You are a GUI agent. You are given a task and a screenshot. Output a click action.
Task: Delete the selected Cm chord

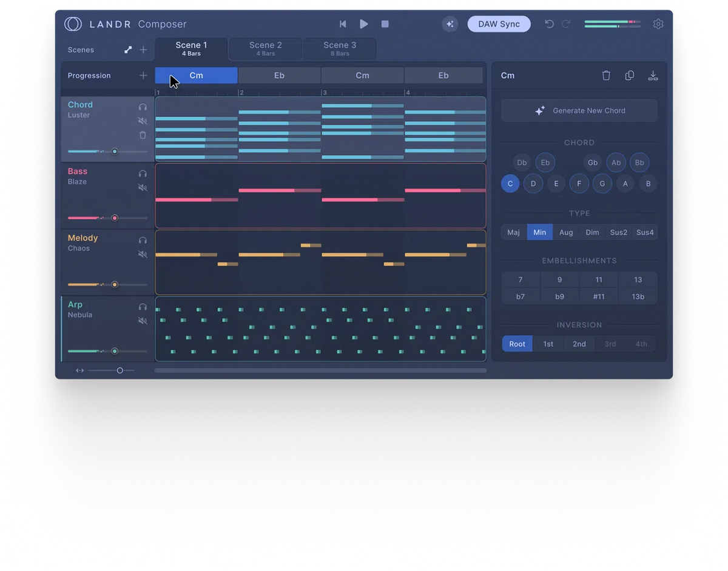tap(606, 75)
